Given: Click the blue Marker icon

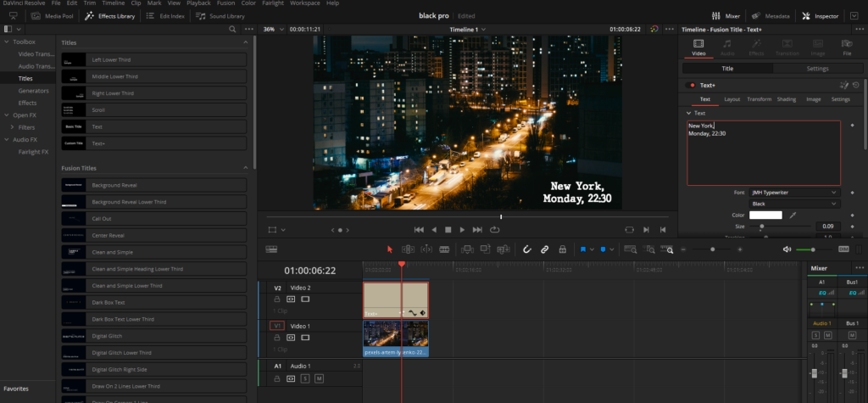Looking at the screenshot, I should [603, 249].
